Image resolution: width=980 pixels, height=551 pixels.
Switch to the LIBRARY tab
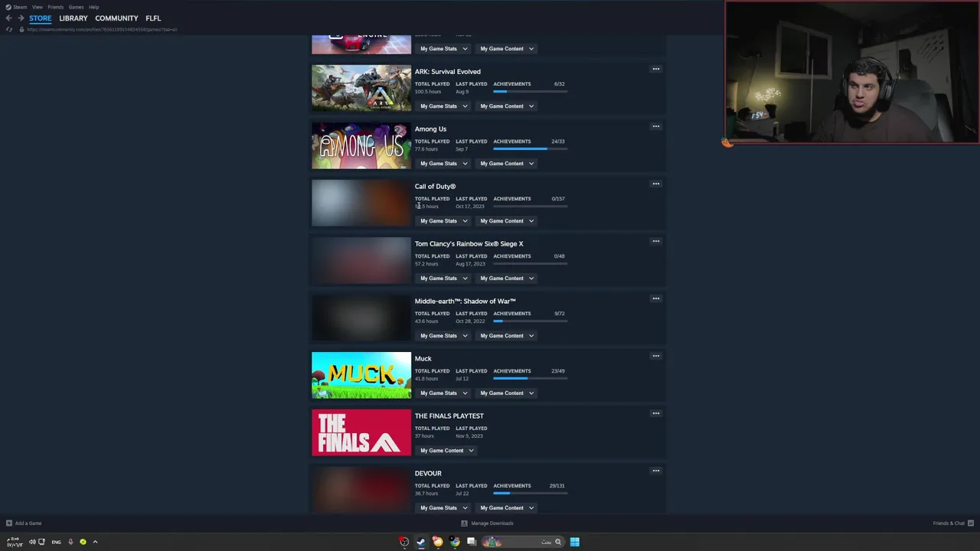(73, 18)
